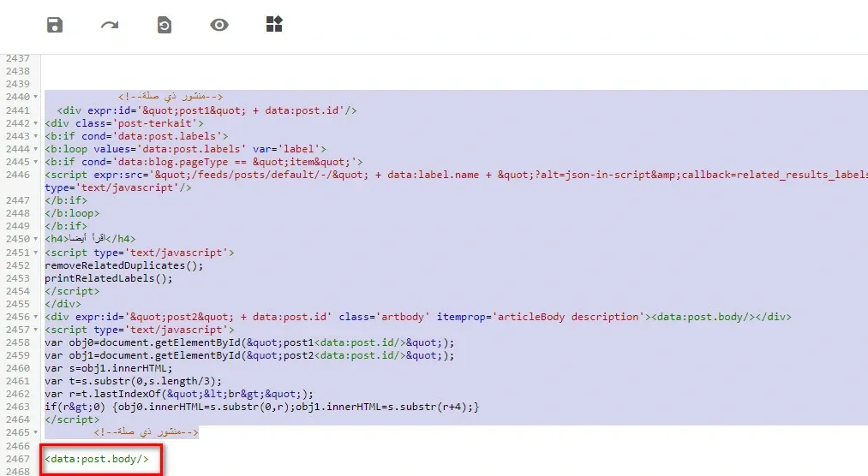Click the </script> tag on line 2464

coord(72,419)
